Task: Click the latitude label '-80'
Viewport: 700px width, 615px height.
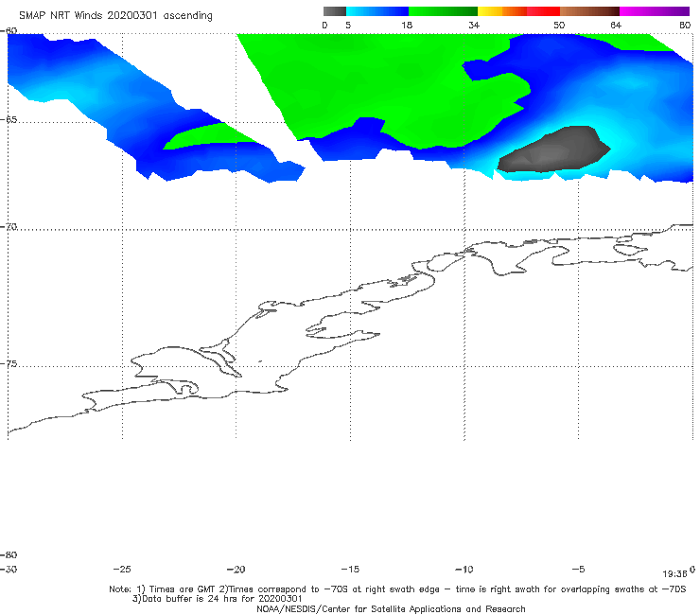Action: point(9,554)
